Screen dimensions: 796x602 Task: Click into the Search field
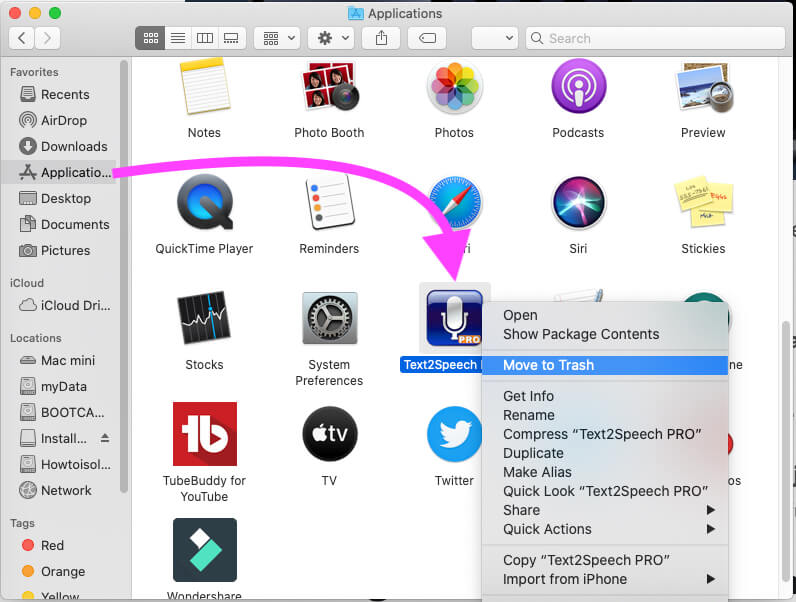pyautogui.click(x=655, y=38)
